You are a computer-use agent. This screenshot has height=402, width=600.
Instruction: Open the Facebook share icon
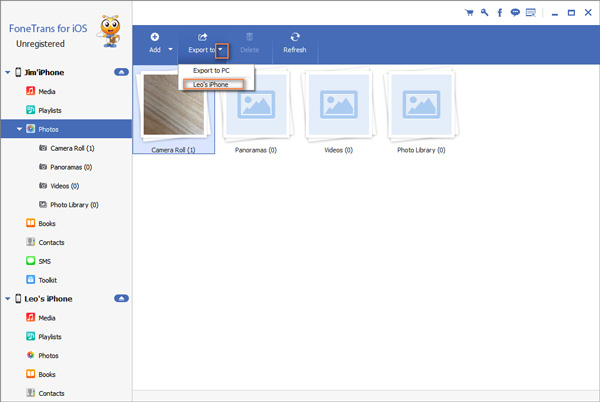499,13
